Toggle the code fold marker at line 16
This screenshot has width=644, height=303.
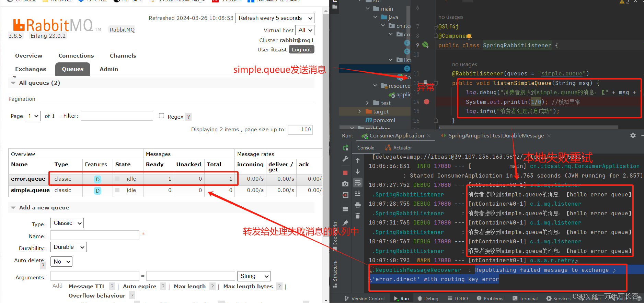(x=436, y=121)
